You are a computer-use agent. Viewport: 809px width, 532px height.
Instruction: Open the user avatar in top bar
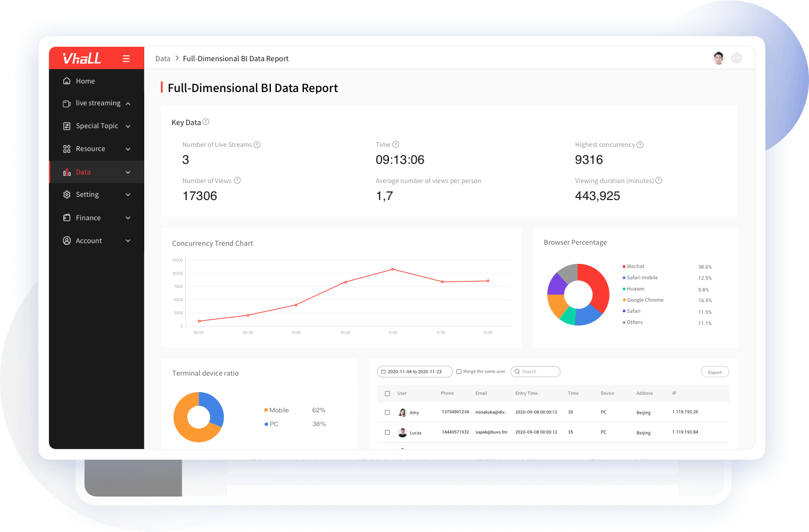coord(719,58)
